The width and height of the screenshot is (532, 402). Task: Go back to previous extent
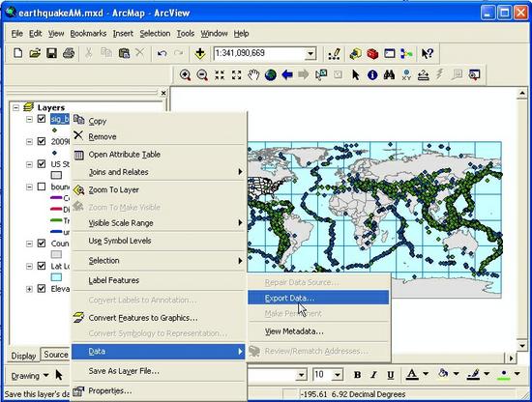(287, 74)
